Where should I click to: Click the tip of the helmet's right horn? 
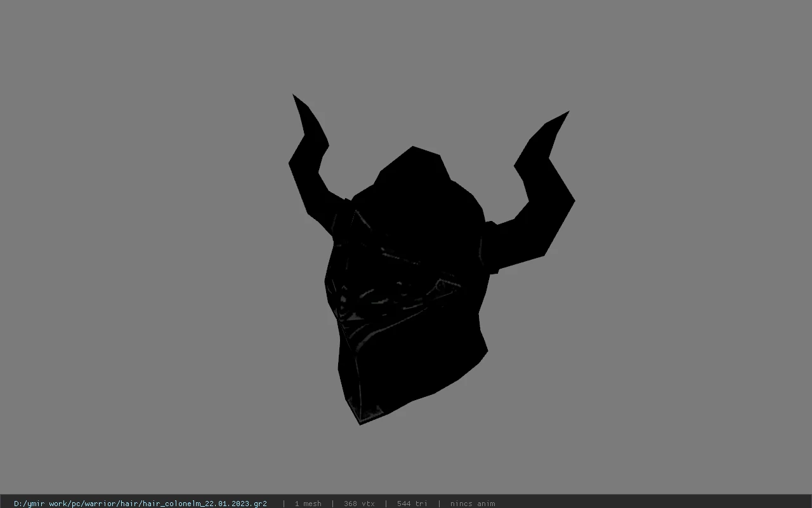click(566, 113)
